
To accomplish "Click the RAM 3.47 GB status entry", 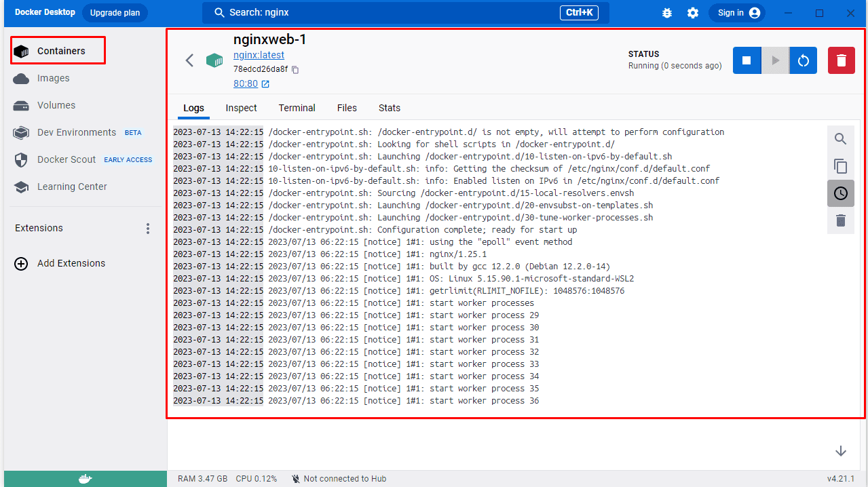I will tap(202, 479).
